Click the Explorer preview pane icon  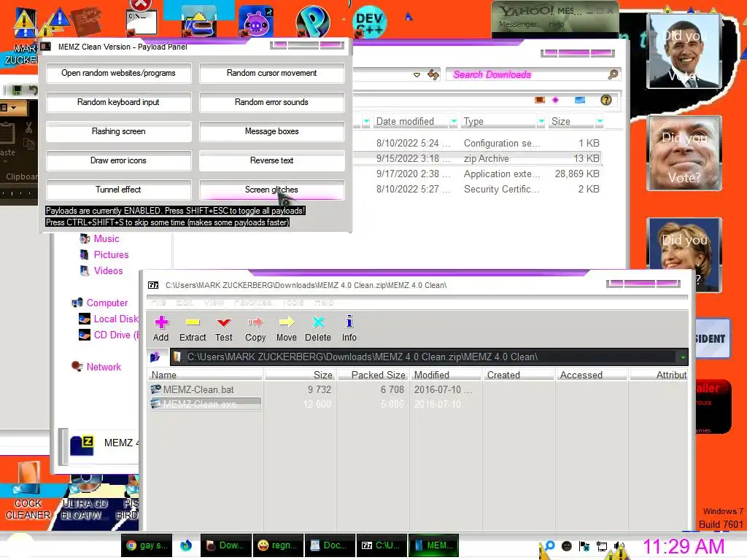point(580,100)
